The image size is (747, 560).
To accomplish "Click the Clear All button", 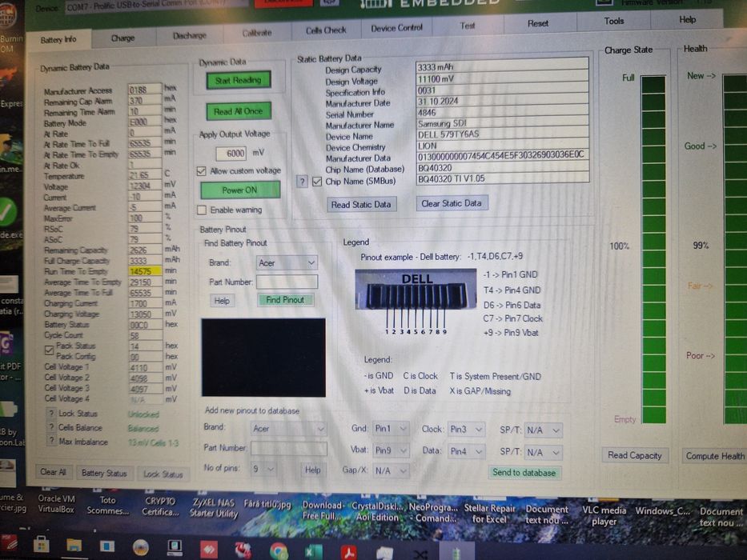I will 53,472.
